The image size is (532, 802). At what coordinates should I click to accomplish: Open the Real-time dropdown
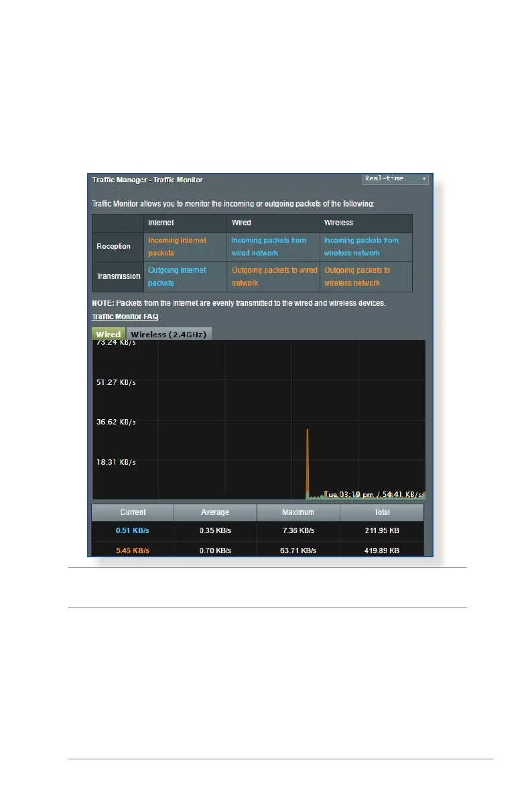[x=395, y=178]
